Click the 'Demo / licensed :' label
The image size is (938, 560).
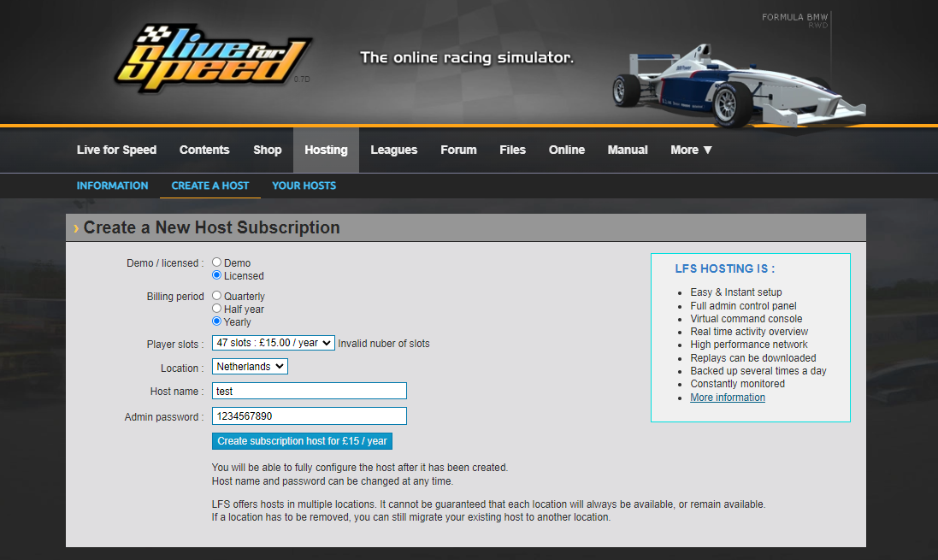pyautogui.click(x=165, y=263)
